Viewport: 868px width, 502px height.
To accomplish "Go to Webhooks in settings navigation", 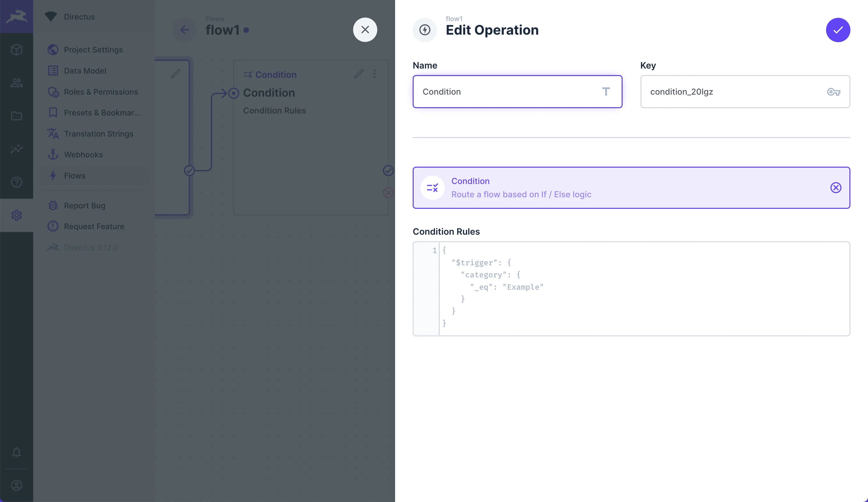I will [83, 155].
